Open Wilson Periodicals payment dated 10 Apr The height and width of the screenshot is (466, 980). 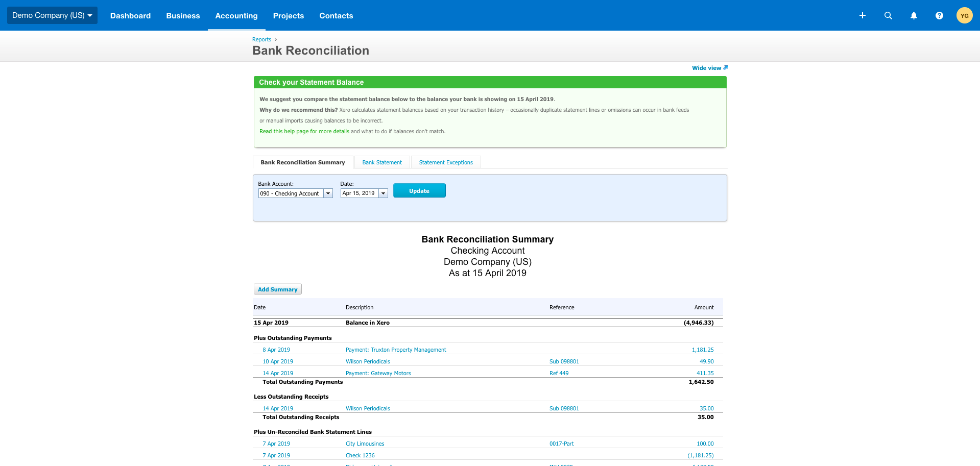pyautogui.click(x=368, y=361)
